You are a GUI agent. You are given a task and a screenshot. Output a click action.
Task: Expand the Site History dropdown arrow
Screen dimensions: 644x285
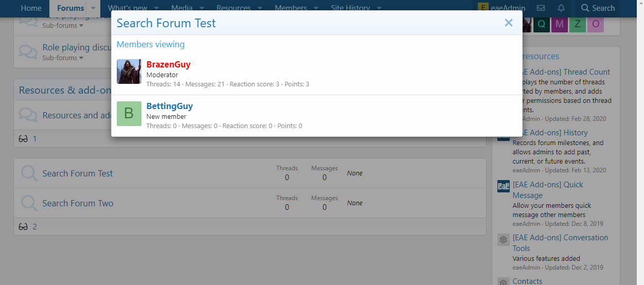click(379, 8)
